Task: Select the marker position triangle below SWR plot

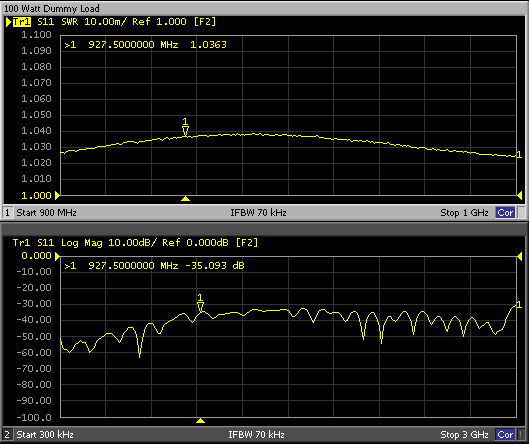Action: point(185,199)
